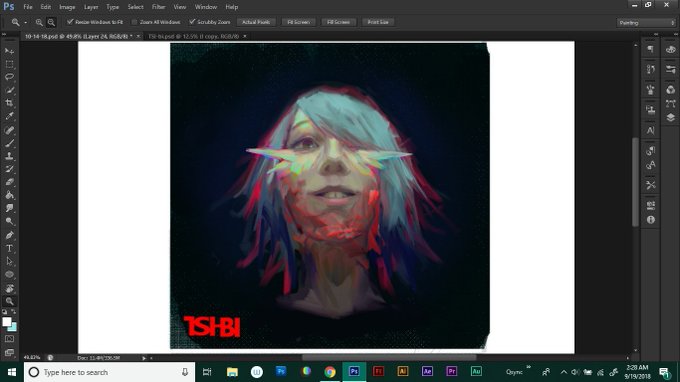Image resolution: width=680 pixels, height=382 pixels.
Task: Open the Filter menu
Action: tap(159, 7)
